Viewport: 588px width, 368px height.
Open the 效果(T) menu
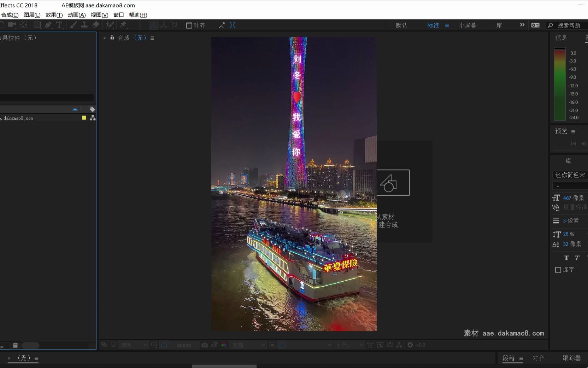54,15
